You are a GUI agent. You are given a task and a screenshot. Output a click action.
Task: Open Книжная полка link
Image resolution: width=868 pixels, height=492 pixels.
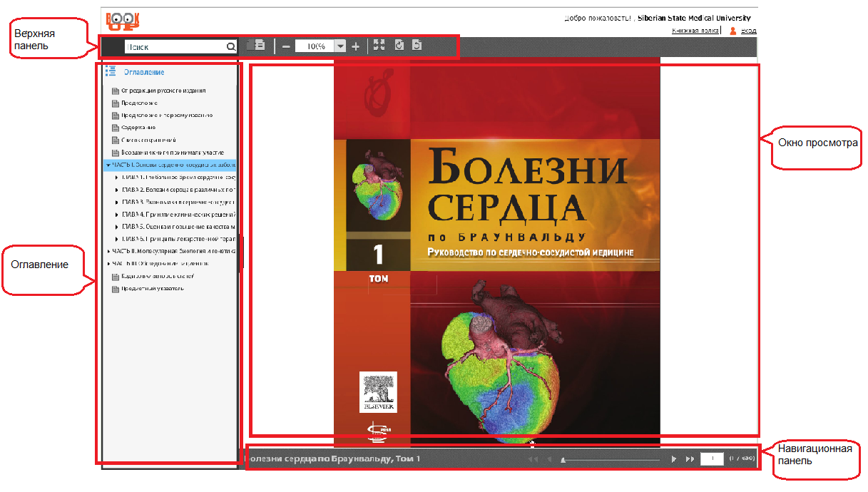695,31
